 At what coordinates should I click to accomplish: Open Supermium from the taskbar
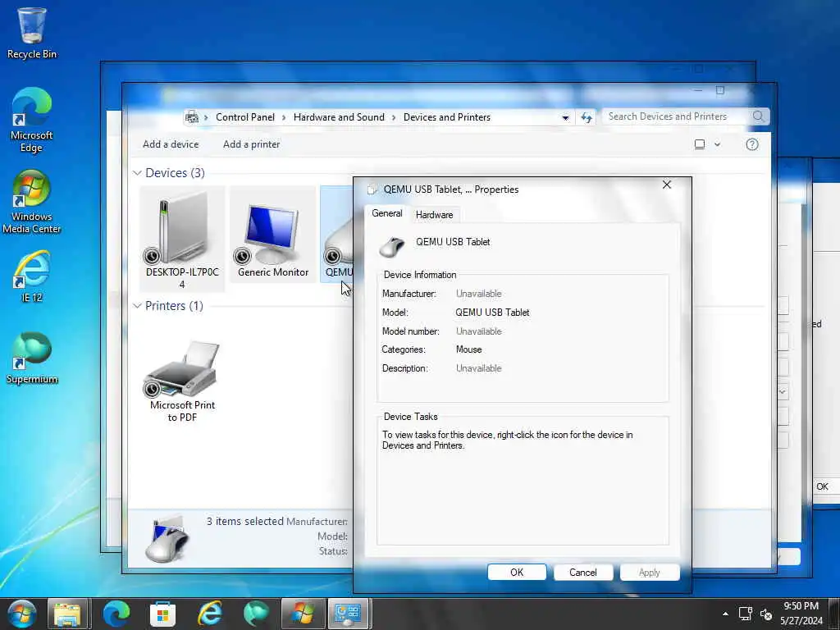coord(256,614)
